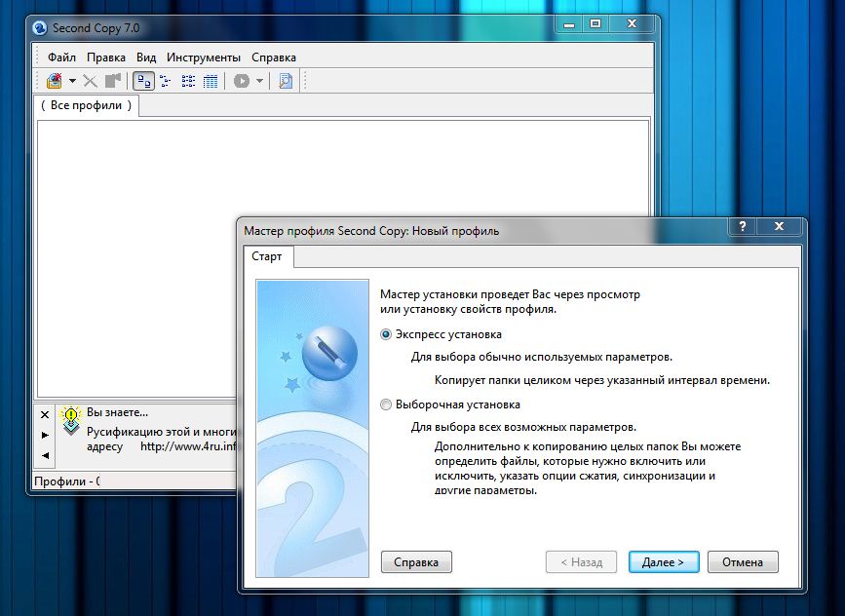Click the New Profile toolbar icon
Screen dimensions: 845x616
point(55,82)
